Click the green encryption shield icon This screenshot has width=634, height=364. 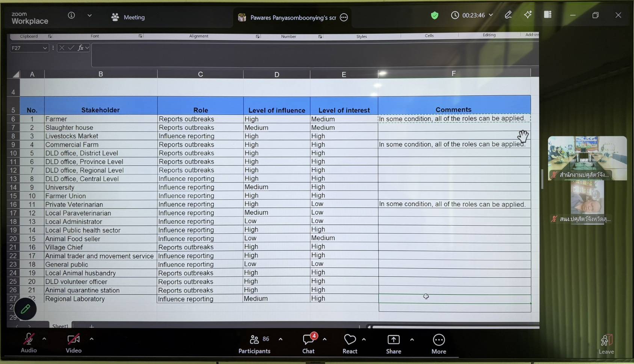pos(435,15)
